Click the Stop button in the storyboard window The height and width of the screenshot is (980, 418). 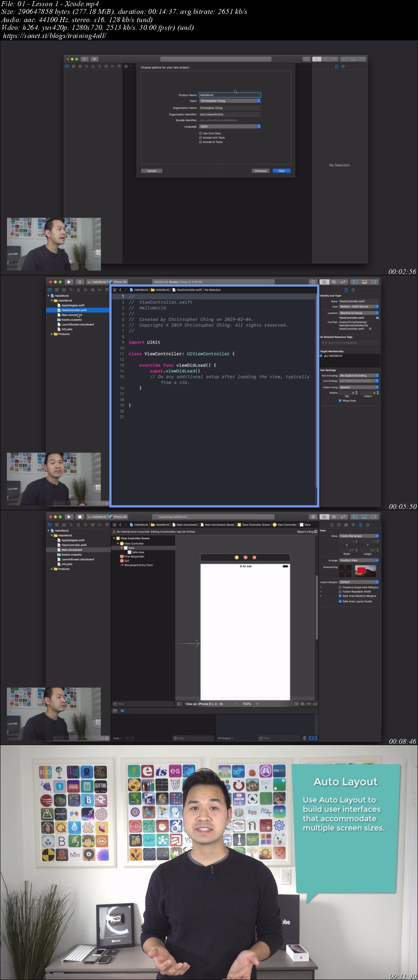click(80, 517)
